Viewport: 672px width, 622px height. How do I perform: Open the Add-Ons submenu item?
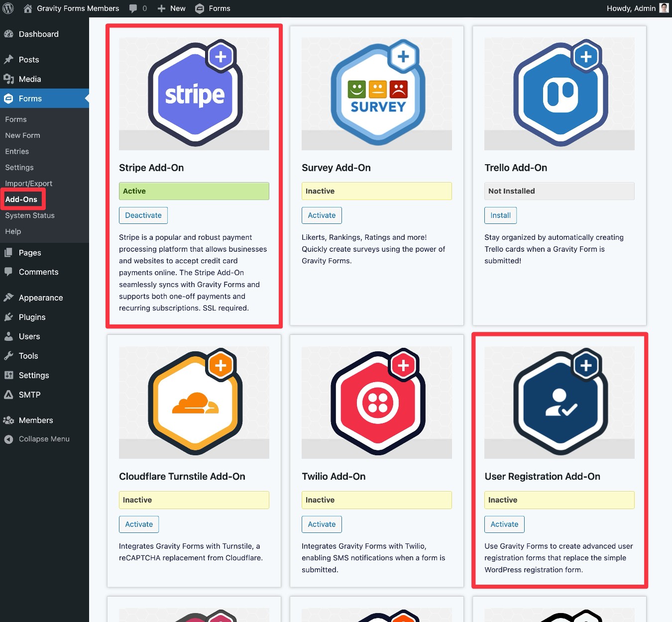click(x=21, y=199)
